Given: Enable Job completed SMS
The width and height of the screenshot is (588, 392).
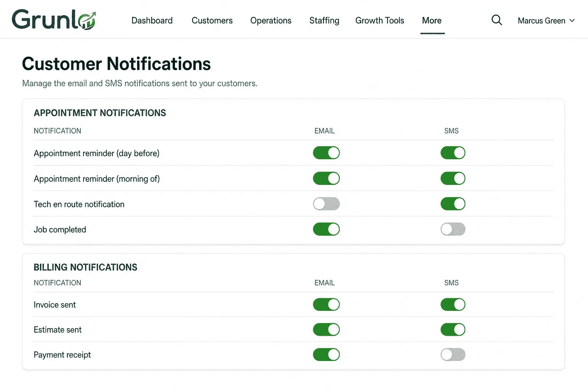Looking at the screenshot, I should (453, 229).
